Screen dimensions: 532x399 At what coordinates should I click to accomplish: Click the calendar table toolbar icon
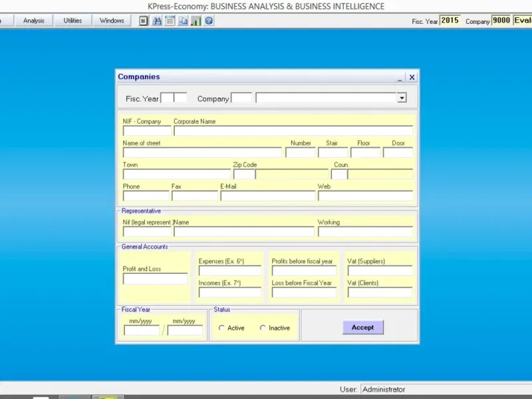click(170, 21)
